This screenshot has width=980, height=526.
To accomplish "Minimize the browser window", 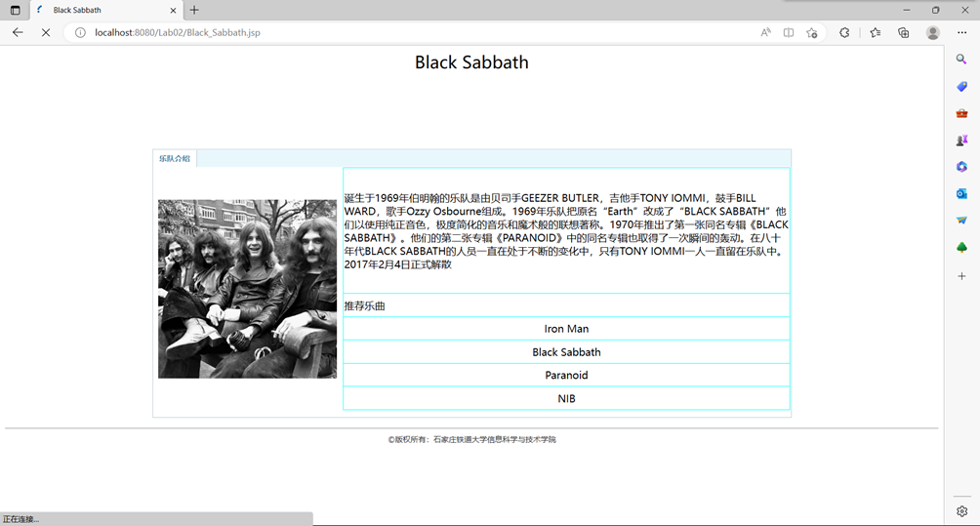I will pos(906,10).
